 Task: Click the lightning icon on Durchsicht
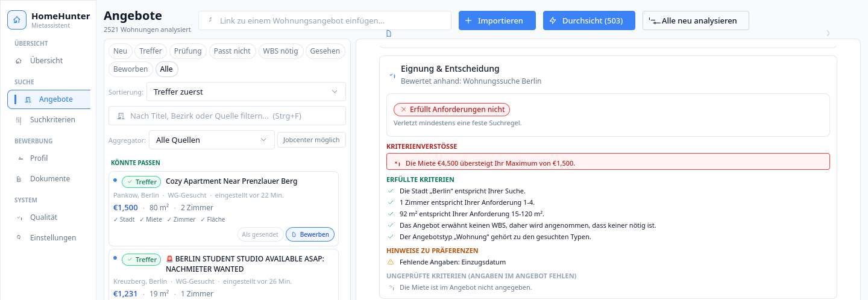pyautogui.click(x=553, y=20)
